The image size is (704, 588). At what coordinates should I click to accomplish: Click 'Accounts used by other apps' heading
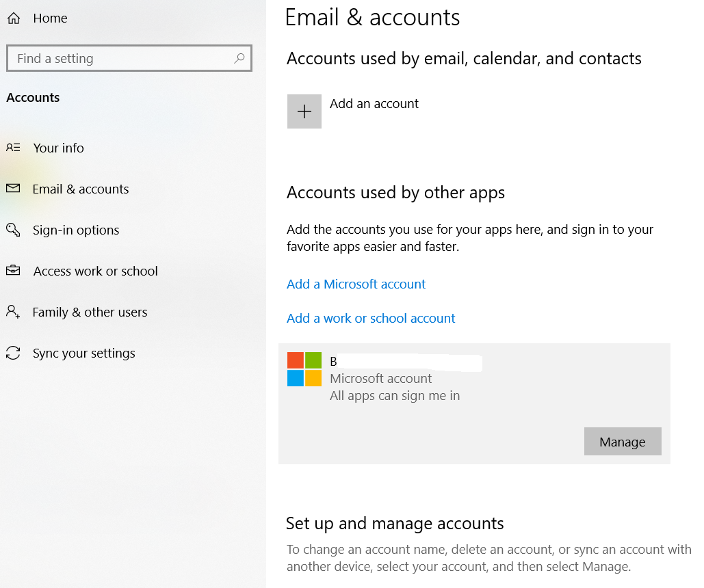tap(395, 193)
